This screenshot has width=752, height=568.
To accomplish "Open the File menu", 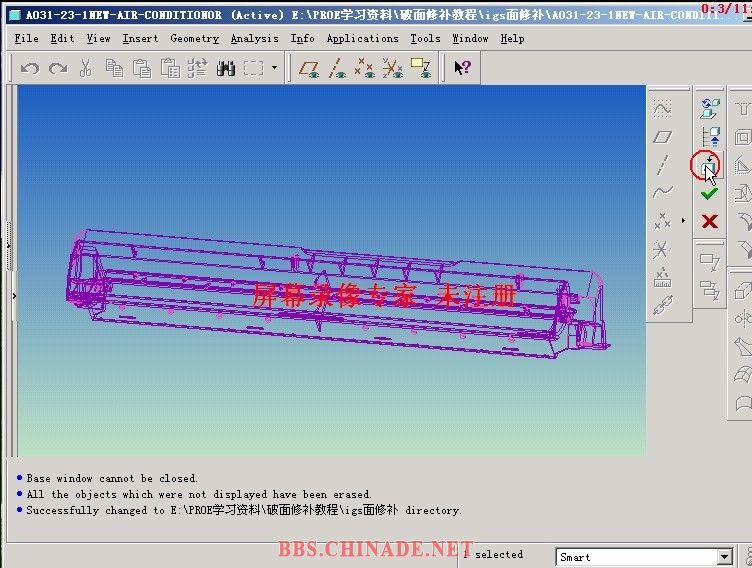I will [x=26, y=38].
